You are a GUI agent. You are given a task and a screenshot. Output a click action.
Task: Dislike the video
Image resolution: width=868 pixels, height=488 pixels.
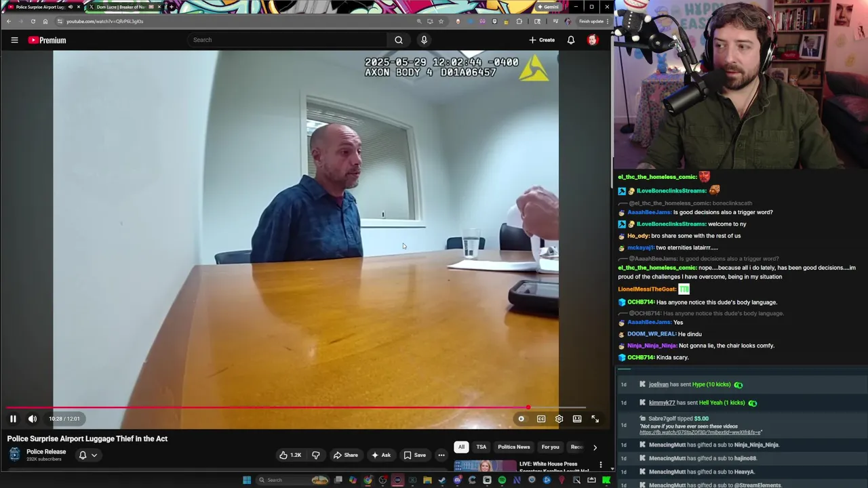[315, 455]
